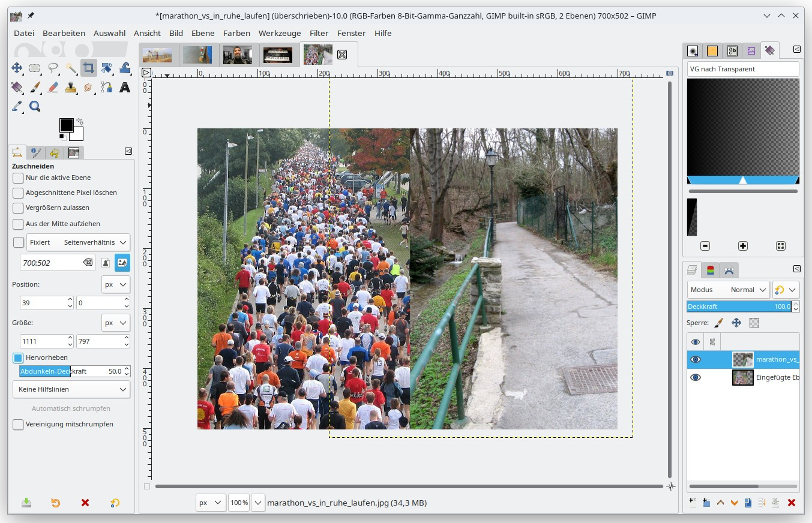Open the 'Farben' menu

click(x=236, y=33)
